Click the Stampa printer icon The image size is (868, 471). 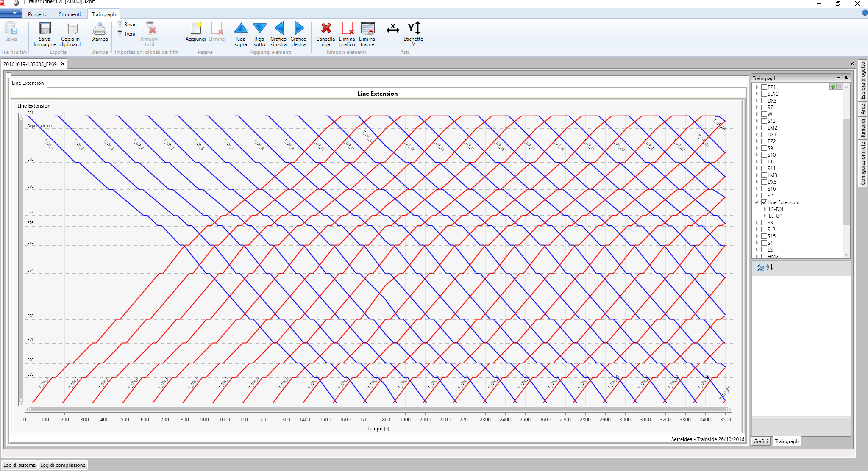[x=100, y=29]
